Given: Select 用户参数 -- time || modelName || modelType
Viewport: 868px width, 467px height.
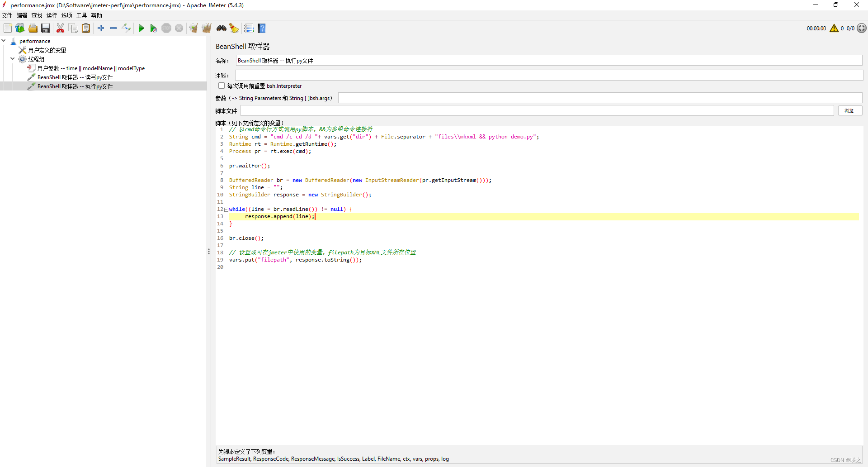Looking at the screenshot, I should pyautogui.click(x=91, y=68).
